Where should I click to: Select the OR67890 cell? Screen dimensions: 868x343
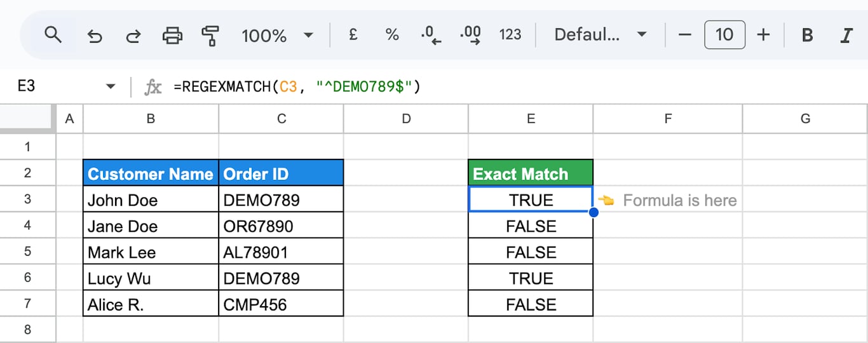point(281,225)
